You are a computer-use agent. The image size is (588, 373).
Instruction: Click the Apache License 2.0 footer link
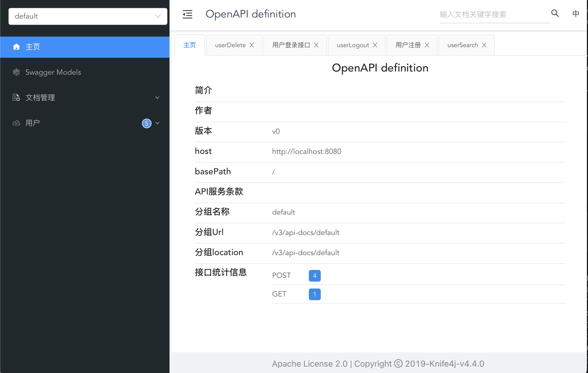pyautogui.click(x=310, y=363)
